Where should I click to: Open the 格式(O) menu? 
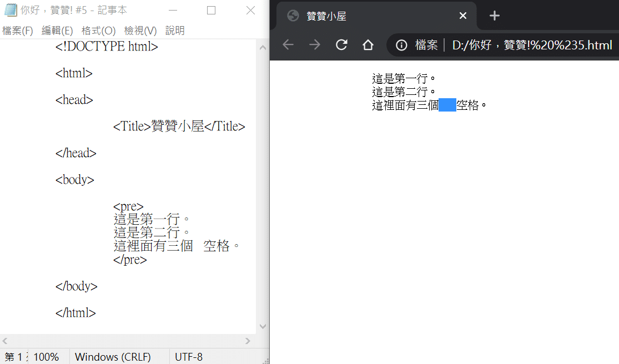[x=98, y=31]
